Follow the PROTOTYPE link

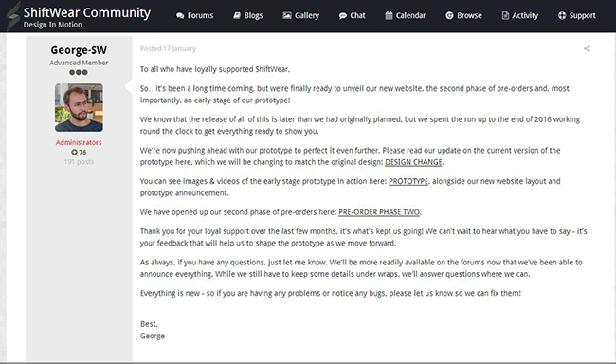(x=408, y=181)
